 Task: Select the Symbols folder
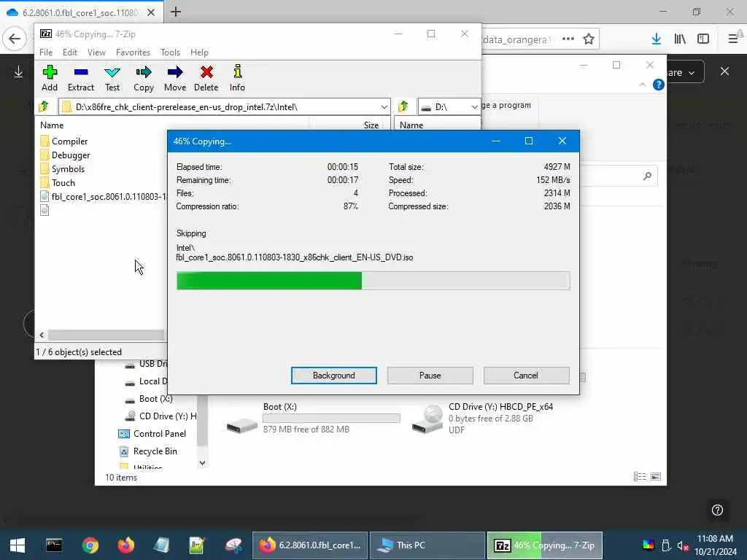pyautogui.click(x=63, y=168)
